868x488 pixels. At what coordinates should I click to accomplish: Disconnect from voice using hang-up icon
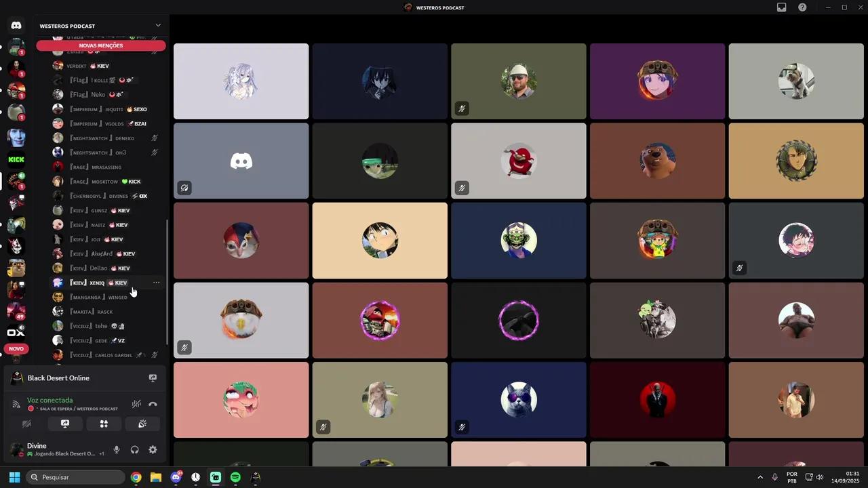tap(153, 404)
